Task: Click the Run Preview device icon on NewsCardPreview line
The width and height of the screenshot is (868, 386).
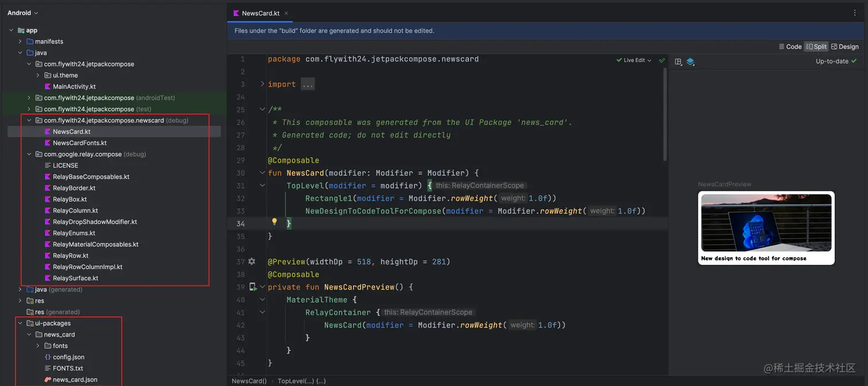Action: tap(253, 286)
